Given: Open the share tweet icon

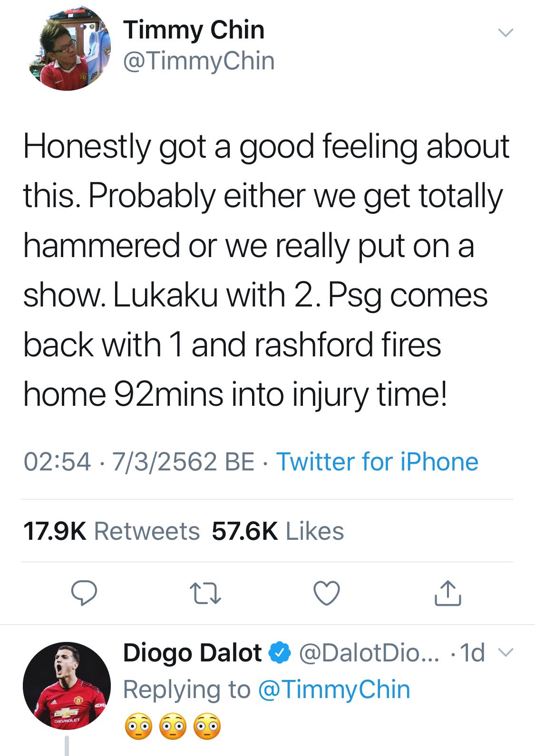Looking at the screenshot, I should tap(447, 593).
